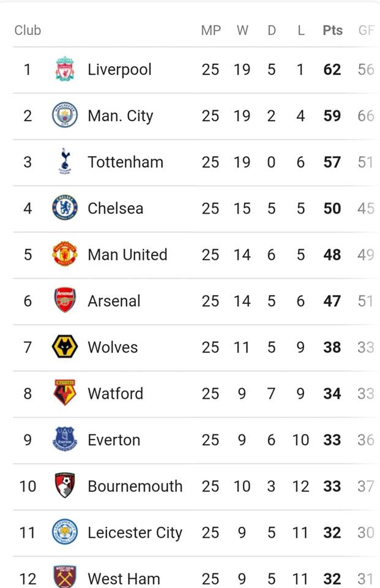
Task: Click the Man. City club crest
Action: pos(65,115)
